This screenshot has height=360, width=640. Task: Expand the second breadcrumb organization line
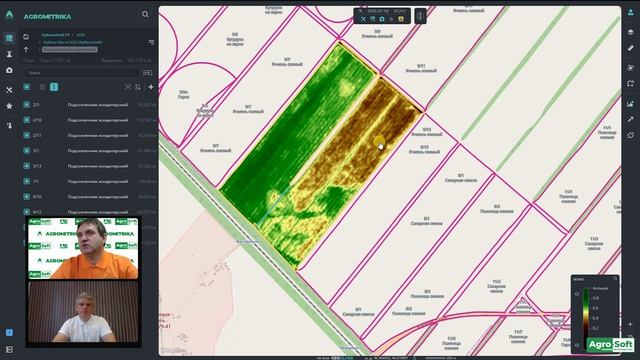[x=73, y=42]
